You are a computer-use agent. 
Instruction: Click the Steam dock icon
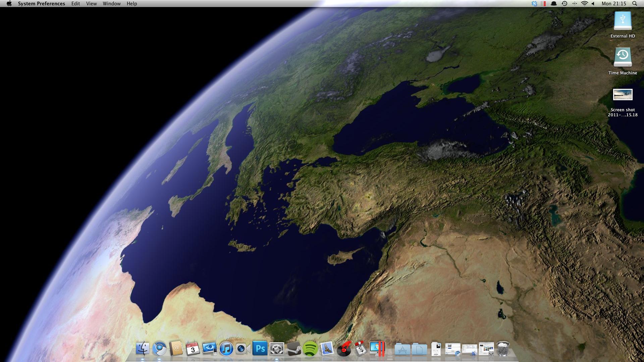point(294,349)
